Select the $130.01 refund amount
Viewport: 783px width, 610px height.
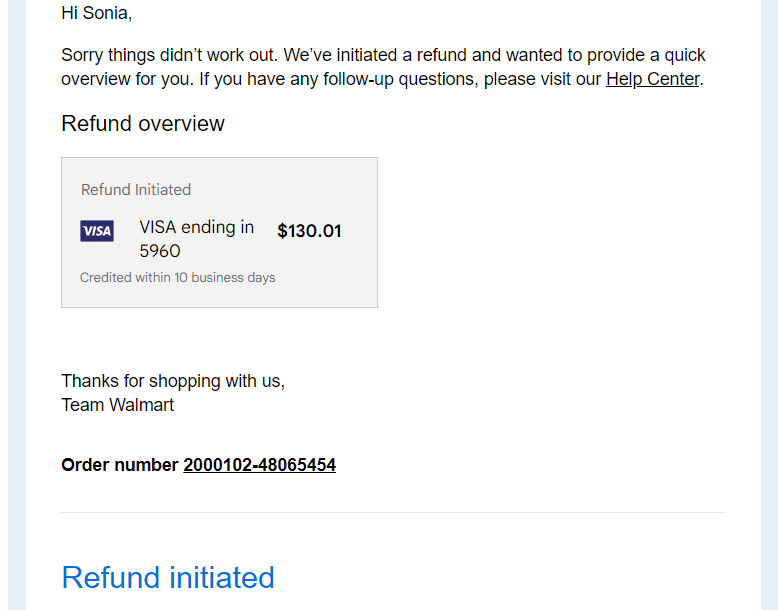(309, 231)
